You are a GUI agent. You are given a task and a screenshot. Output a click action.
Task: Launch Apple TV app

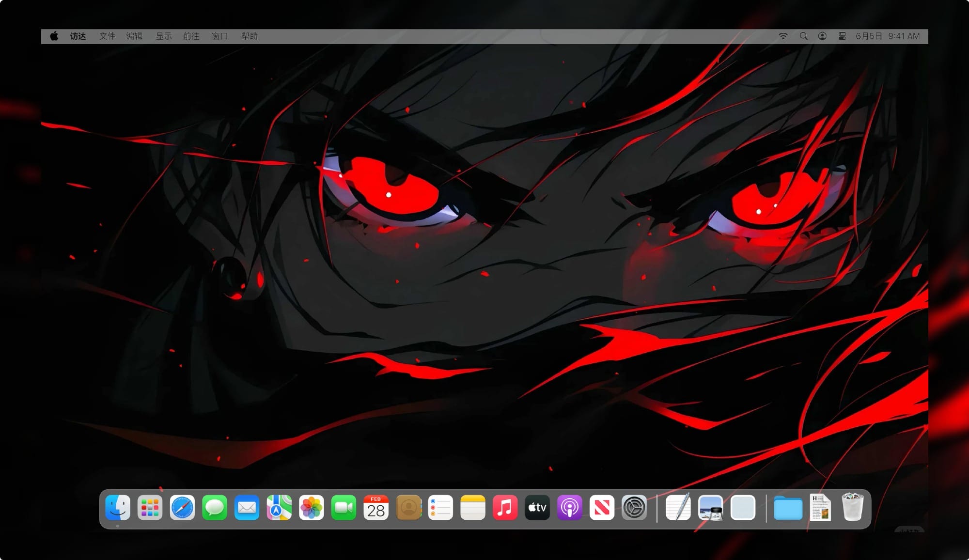click(537, 508)
